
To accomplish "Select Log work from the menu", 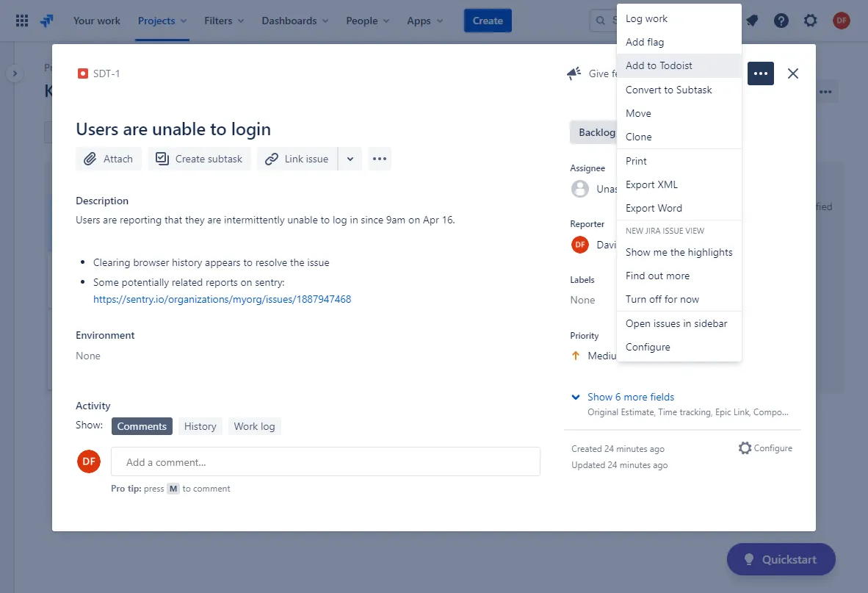I will (x=679, y=18).
